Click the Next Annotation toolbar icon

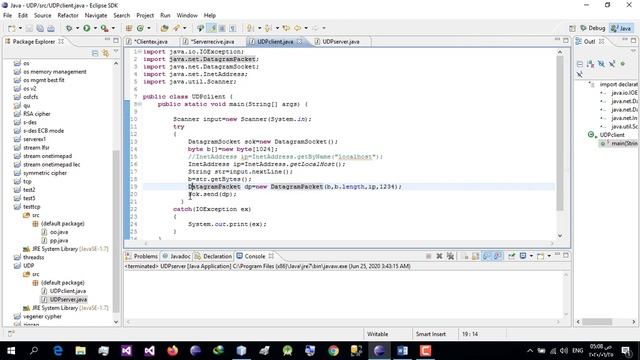point(251,28)
